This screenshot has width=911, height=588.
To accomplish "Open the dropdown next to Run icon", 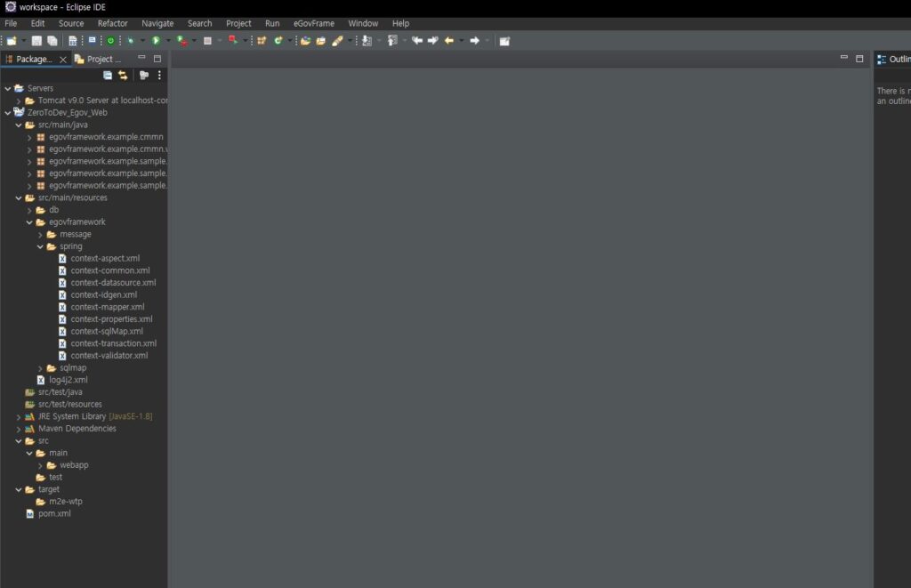I will coord(168,41).
